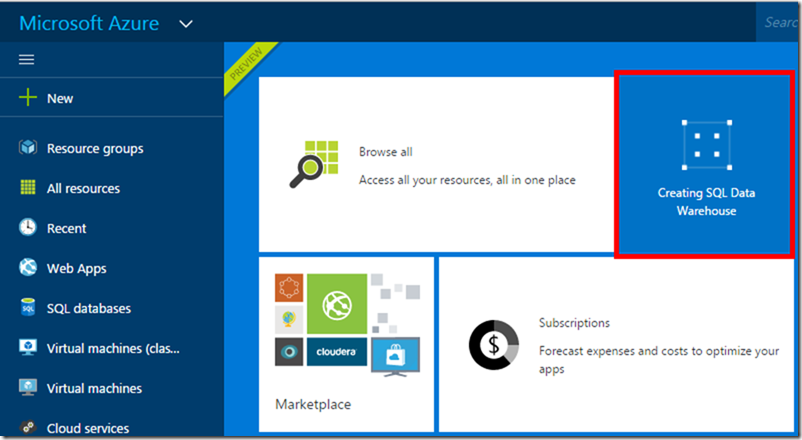Open Cloud services sidebar entry
The width and height of the screenshot is (802, 440).
click(x=88, y=428)
